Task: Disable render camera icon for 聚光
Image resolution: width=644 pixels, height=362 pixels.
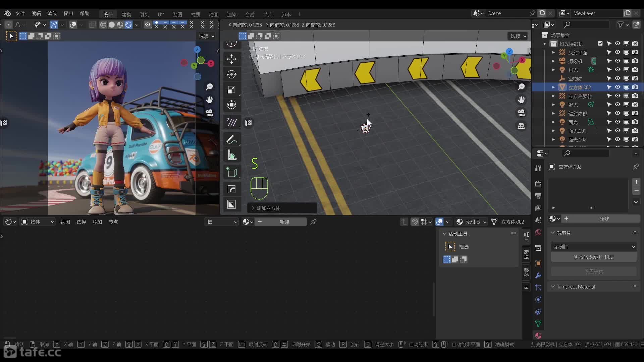Action: pos(635,105)
